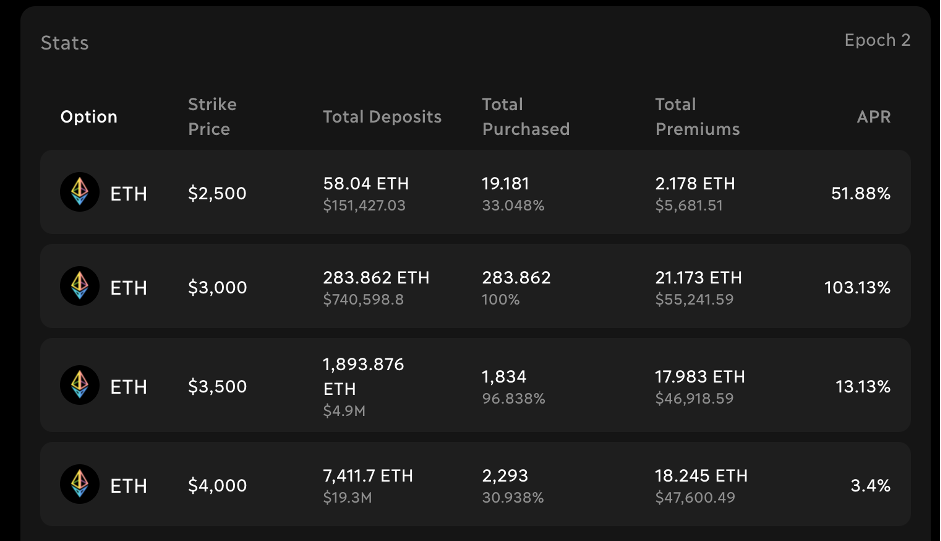
Task: Select the $2,500 strike price value
Action: tap(217, 193)
